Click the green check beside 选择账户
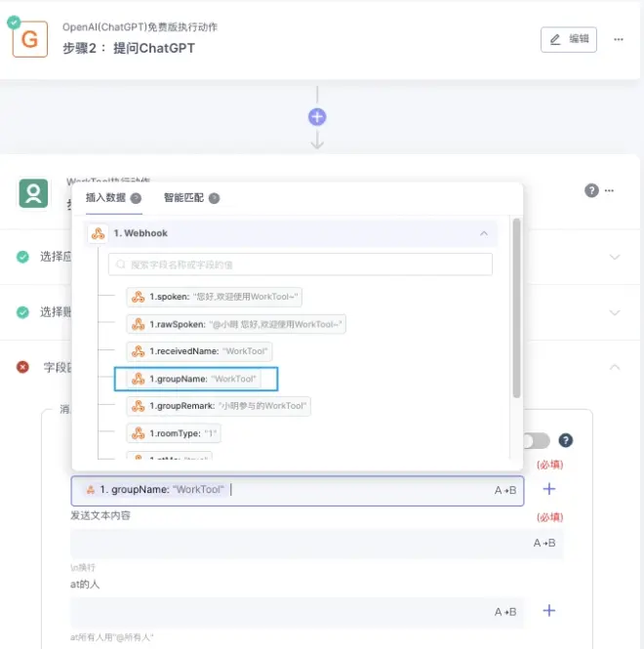This screenshot has height=649, width=644. [22, 312]
